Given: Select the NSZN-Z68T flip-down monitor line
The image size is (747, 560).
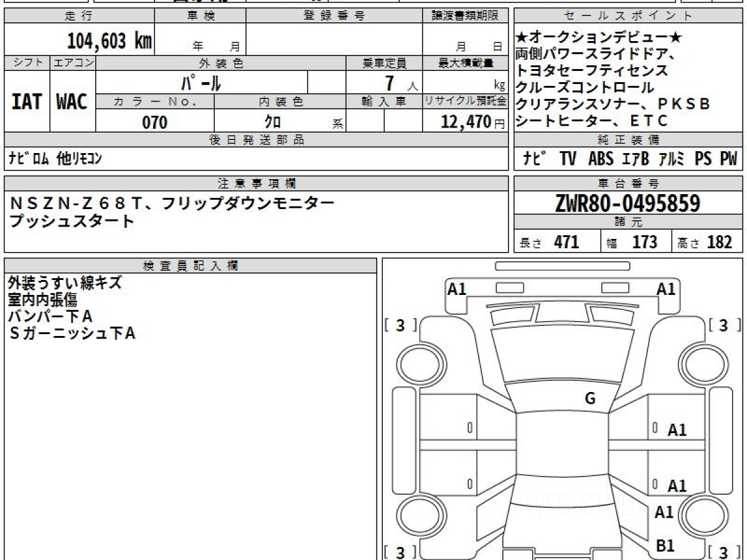Looking at the screenshot, I should 172,203.
